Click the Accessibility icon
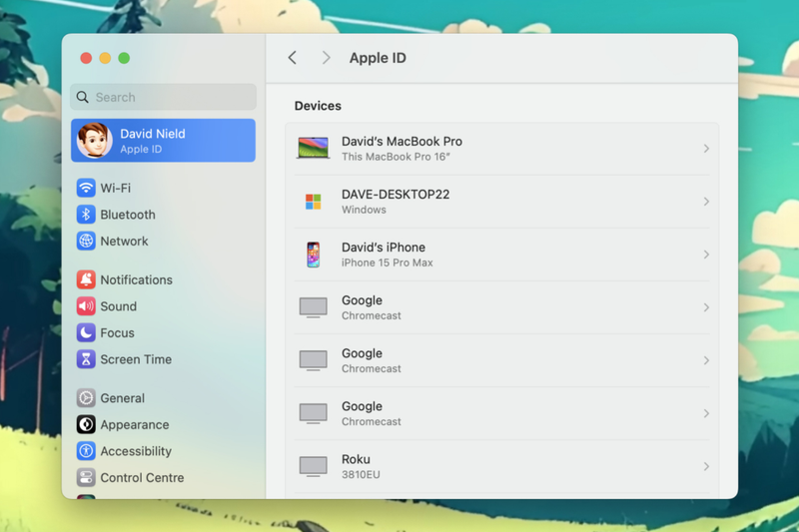799x532 pixels. pos(86,451)
